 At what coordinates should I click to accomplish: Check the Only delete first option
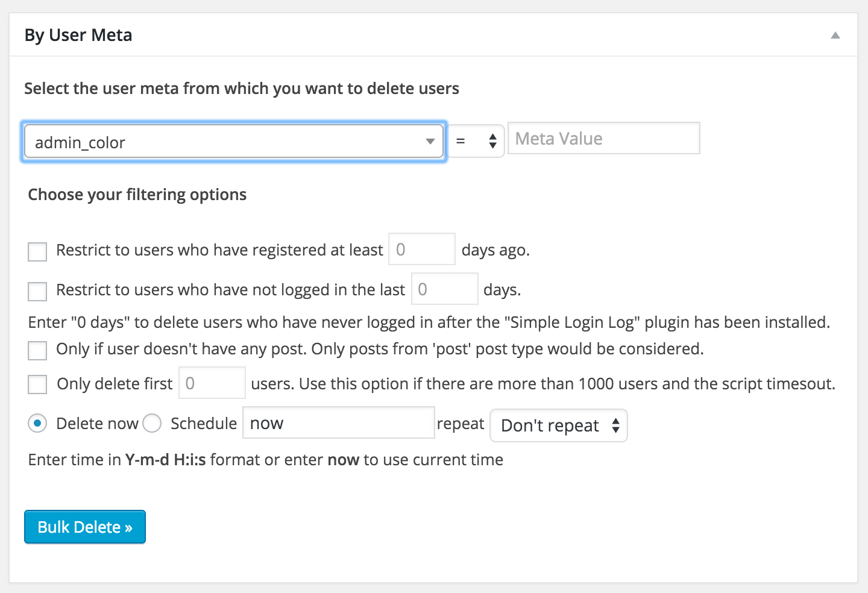pos(37,384)
